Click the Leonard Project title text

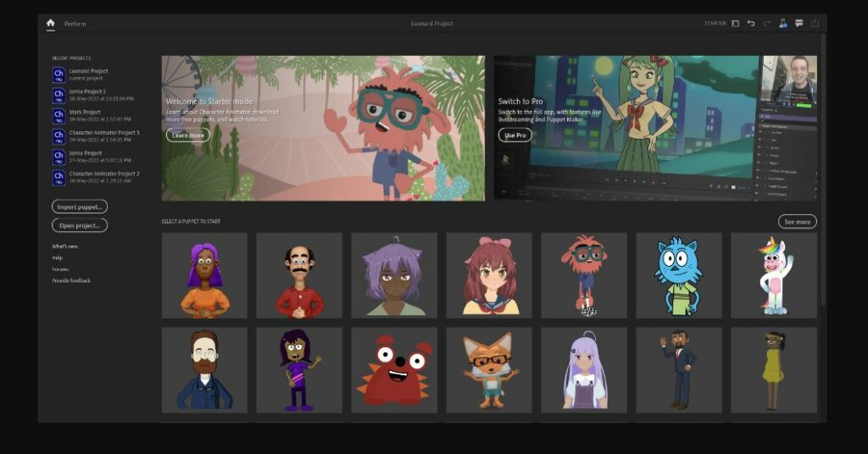(431, 24)
